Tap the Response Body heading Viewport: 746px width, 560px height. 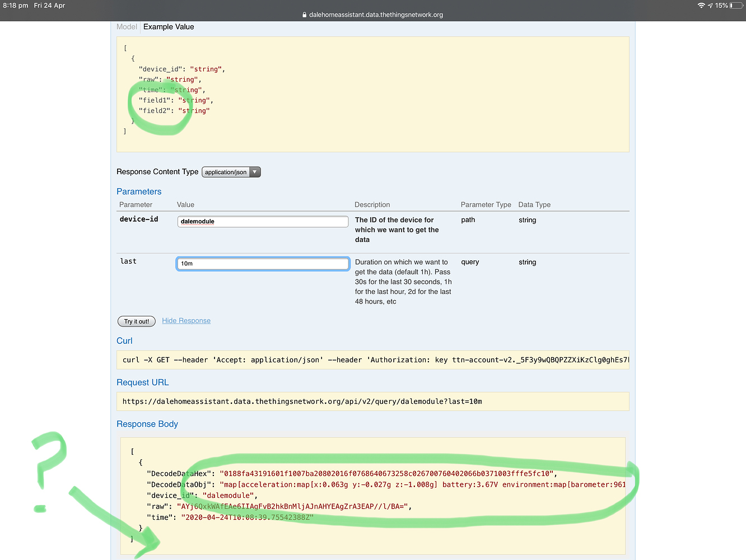[147, 424]
